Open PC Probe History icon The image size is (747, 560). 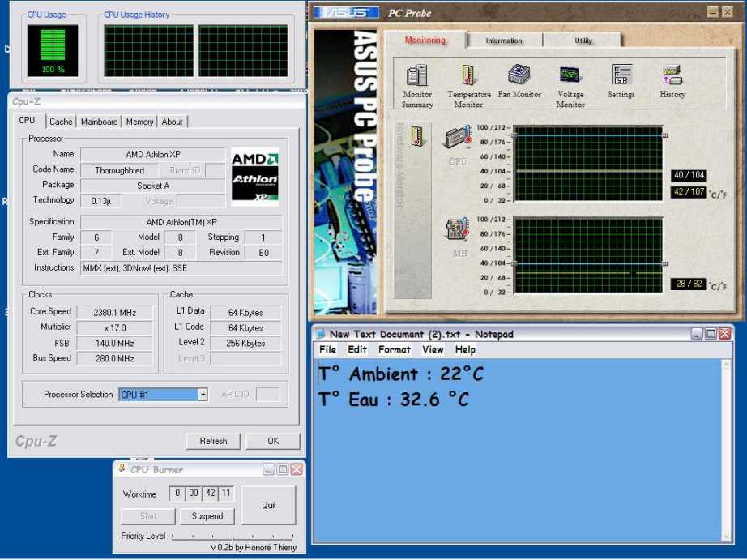point(672,81)
